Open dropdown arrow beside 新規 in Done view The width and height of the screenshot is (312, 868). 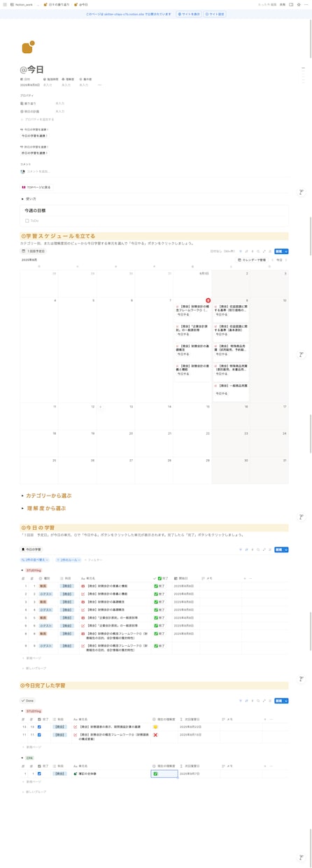(286, 701)
